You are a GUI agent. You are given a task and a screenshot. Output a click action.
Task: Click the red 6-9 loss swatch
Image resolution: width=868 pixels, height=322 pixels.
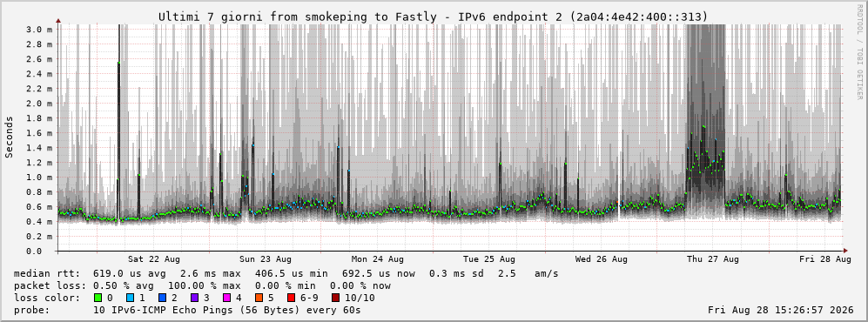291,298
